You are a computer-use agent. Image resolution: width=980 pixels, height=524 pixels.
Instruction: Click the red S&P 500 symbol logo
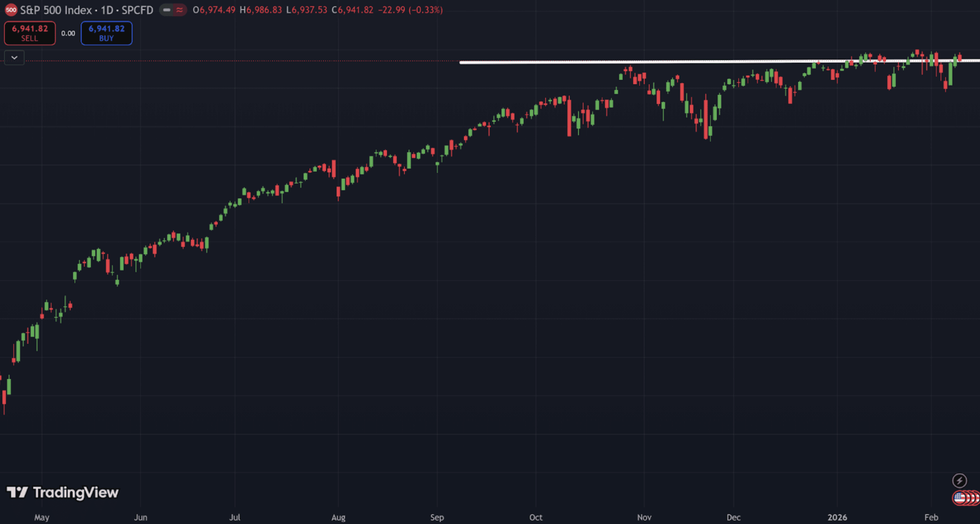point(11,10)
